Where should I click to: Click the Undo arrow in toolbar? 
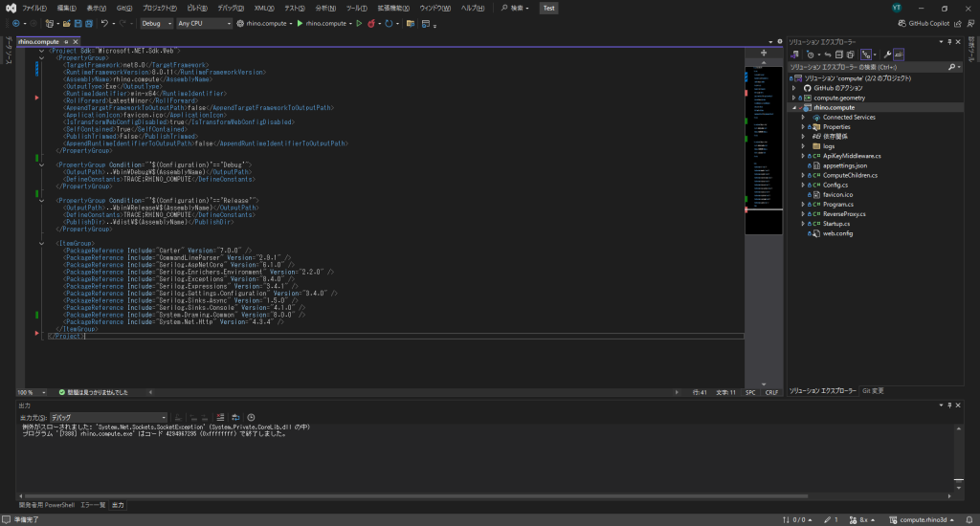point(104,23)
